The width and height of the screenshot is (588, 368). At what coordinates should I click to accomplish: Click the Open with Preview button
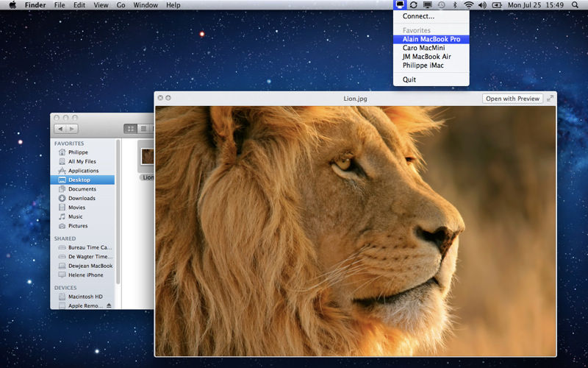click(512, 99)
